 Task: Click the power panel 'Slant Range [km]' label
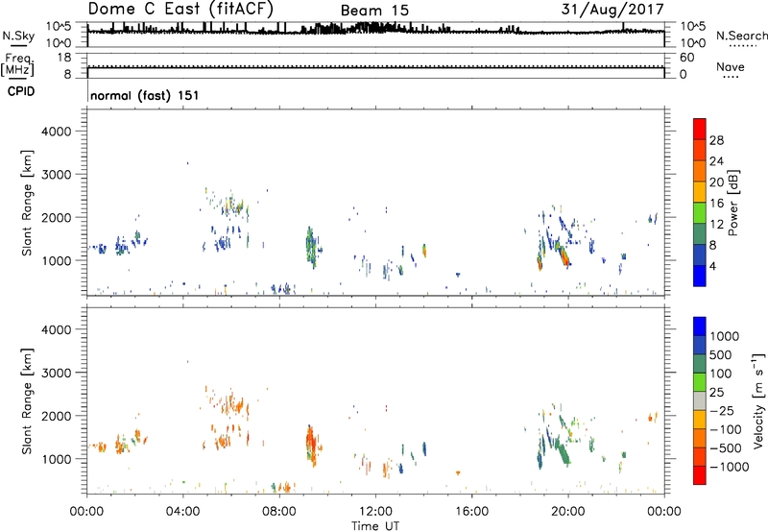[27, 203]
